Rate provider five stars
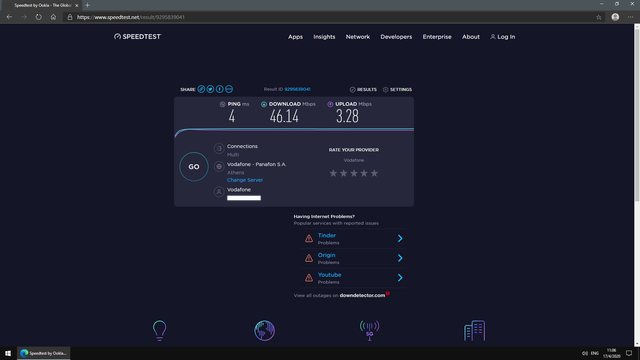This screenshot has width=640, height=360. pos(374,173)
